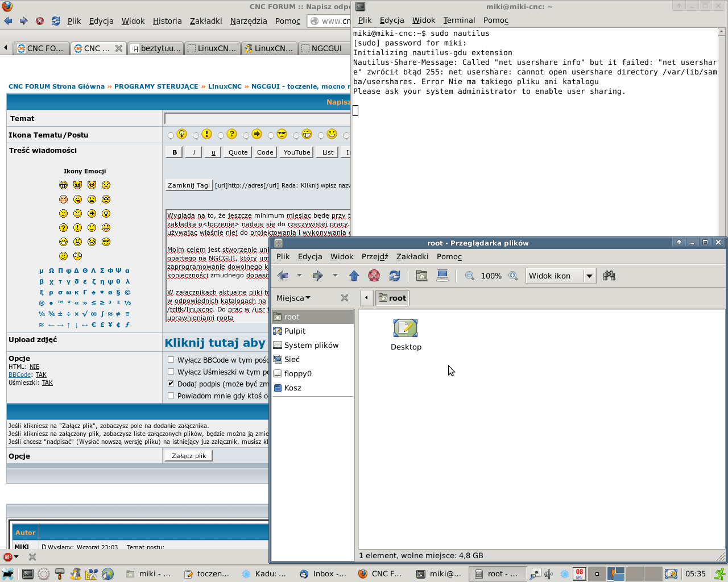Select the exclamation mark topic icon radio
Viewport: 728px width, 582px height.
(196, 135)
